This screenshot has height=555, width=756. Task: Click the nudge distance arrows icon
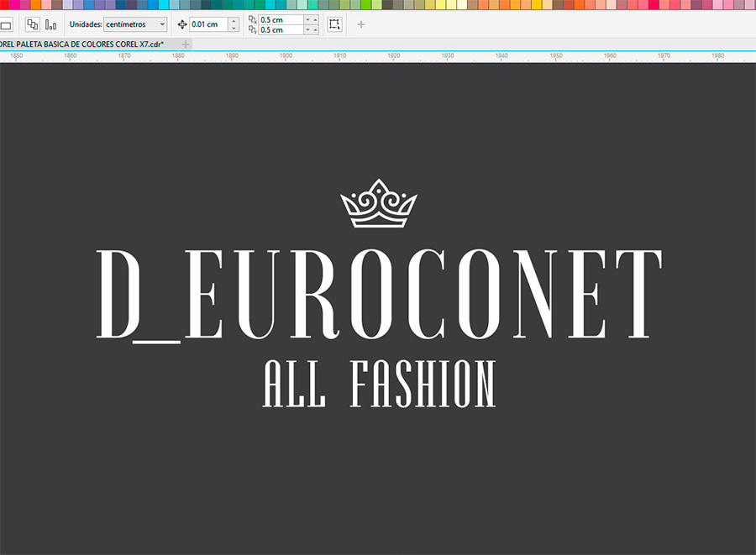point(182,24)
